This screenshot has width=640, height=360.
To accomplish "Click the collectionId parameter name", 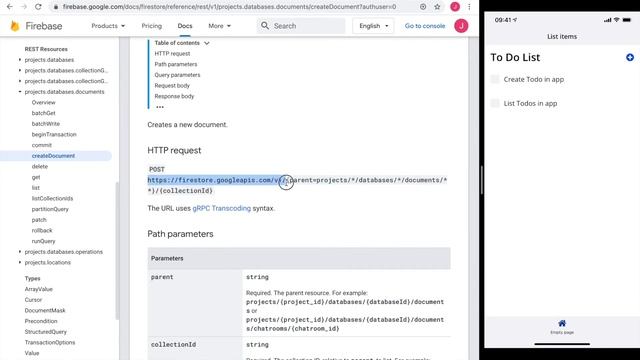I will 173,344.
